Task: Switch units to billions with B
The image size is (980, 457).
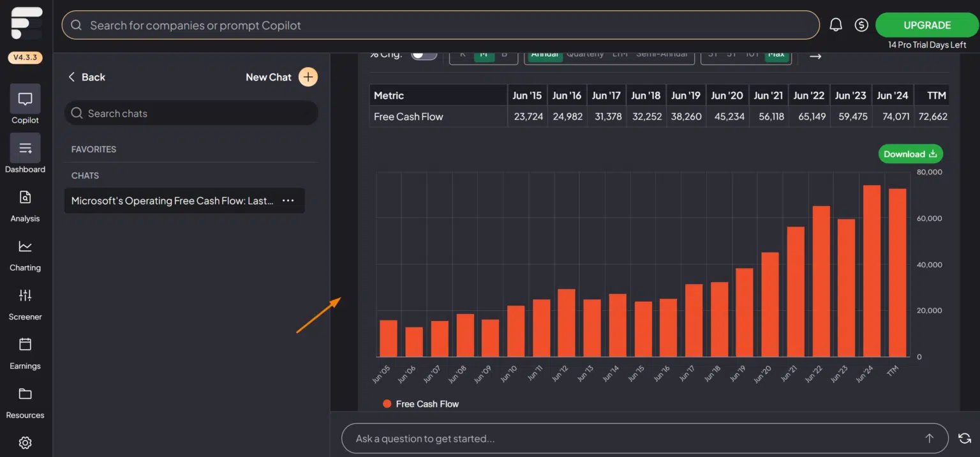Action: tap(504, 55)
